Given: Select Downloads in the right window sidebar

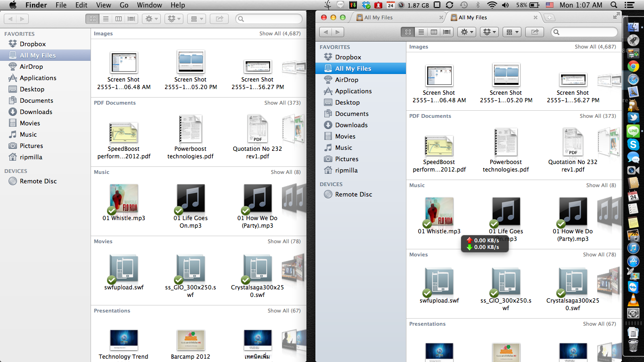Looking at the screenshot, I should tap(351, 125).
